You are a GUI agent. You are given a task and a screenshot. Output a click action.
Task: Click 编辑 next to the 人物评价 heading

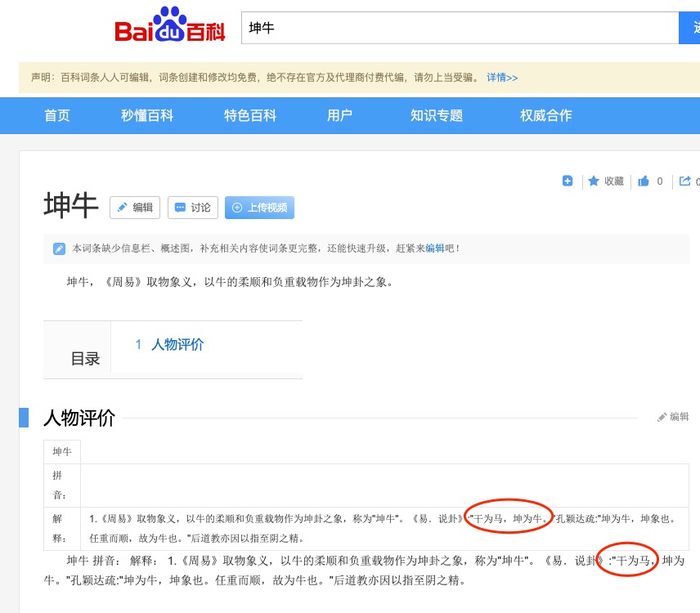click(673, 417)
